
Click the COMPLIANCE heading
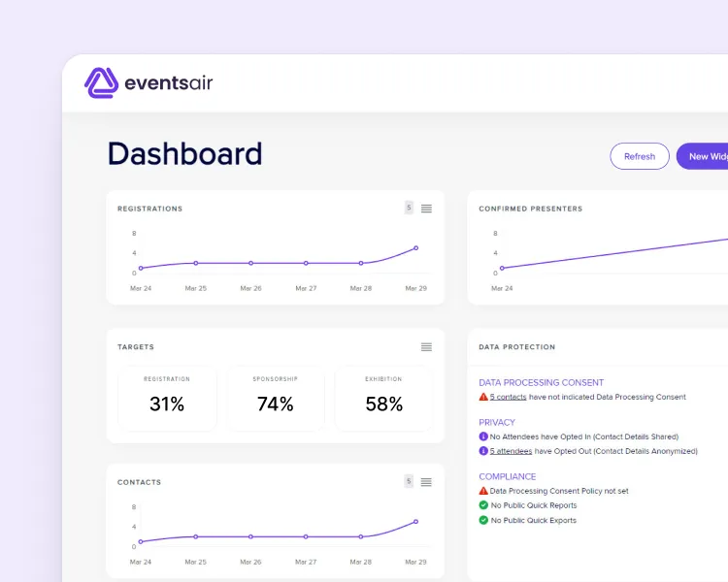tap(507, 476)
